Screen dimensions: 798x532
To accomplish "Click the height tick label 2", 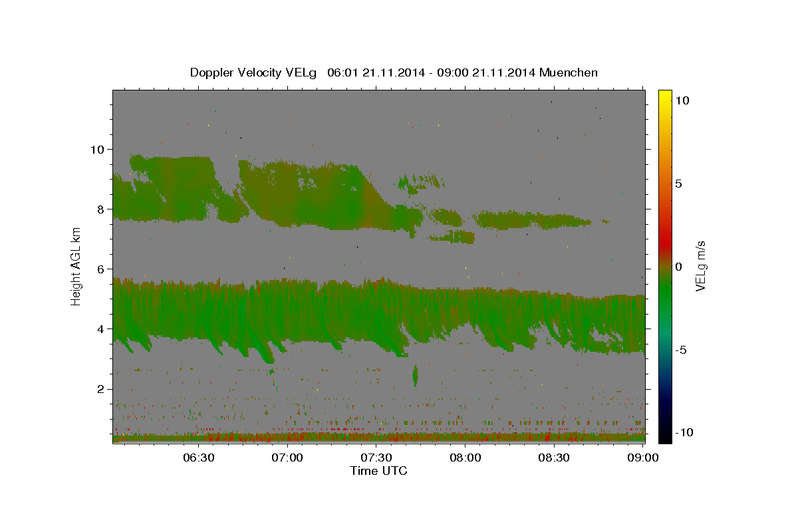I will tap(102, 389).
